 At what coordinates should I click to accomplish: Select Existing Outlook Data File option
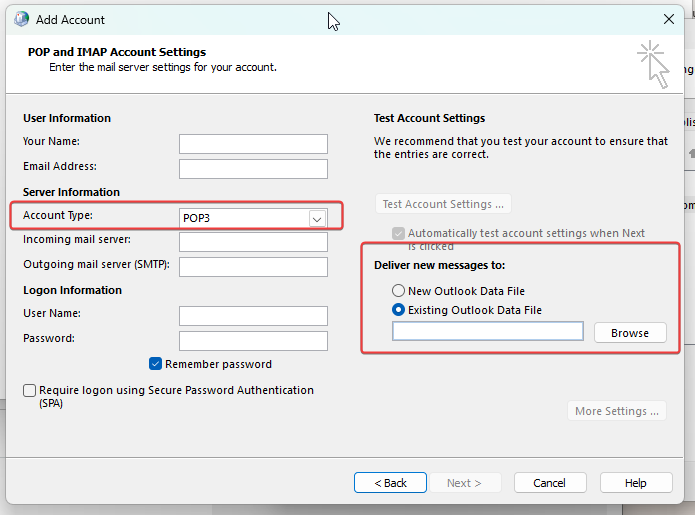pyautogui.click(x=398, y=310)
